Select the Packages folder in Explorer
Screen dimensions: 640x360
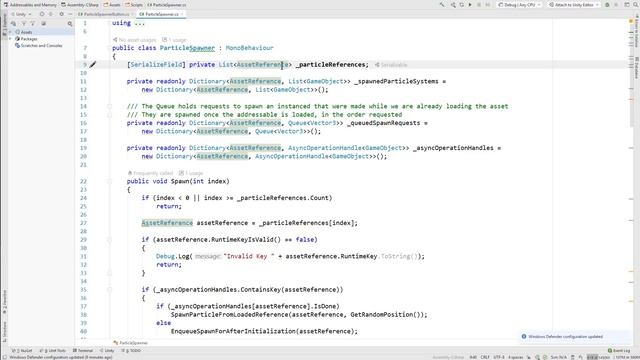pyautogui.click(x=26, y=39)
